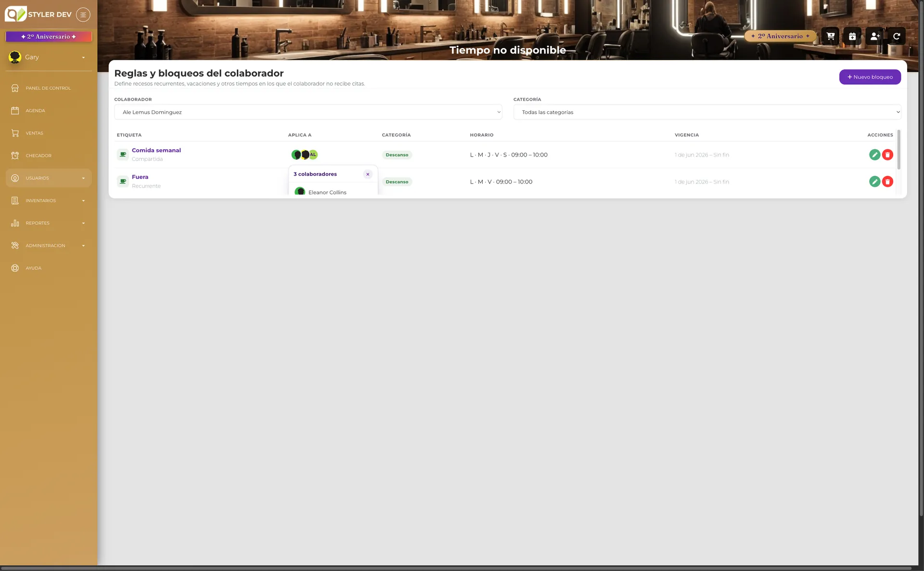
Task: Expand the Usuarios submenu arrow
Action: [x=83, y=179]
